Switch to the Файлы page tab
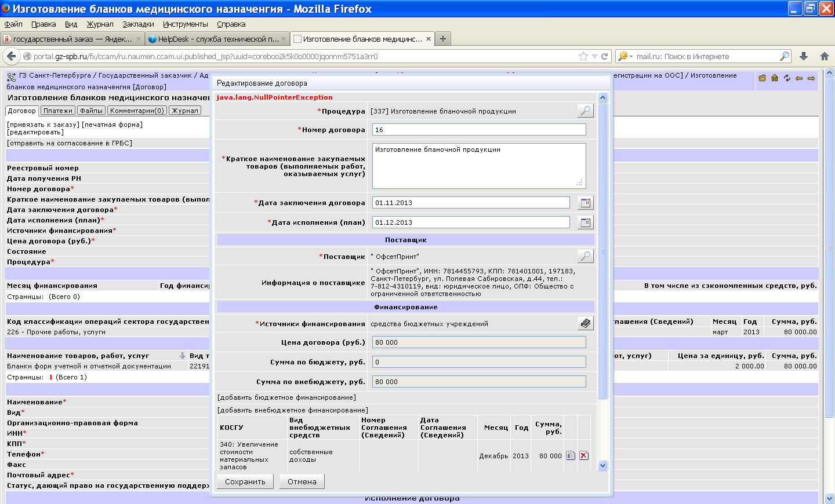The height and width of the screenshot is (504, 835). click(x=91, y=110)
